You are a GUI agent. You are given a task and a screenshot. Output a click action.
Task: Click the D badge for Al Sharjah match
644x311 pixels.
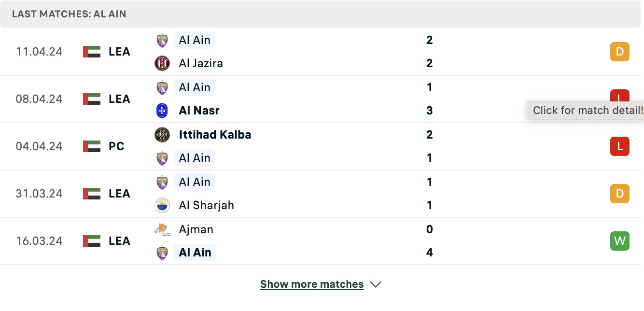click(620, 194)
